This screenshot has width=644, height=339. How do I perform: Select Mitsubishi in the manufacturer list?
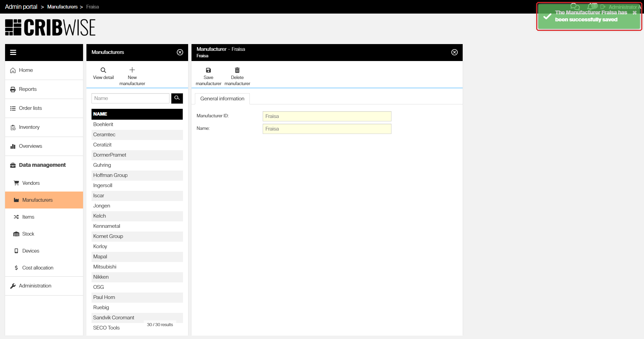coord(137,267)
